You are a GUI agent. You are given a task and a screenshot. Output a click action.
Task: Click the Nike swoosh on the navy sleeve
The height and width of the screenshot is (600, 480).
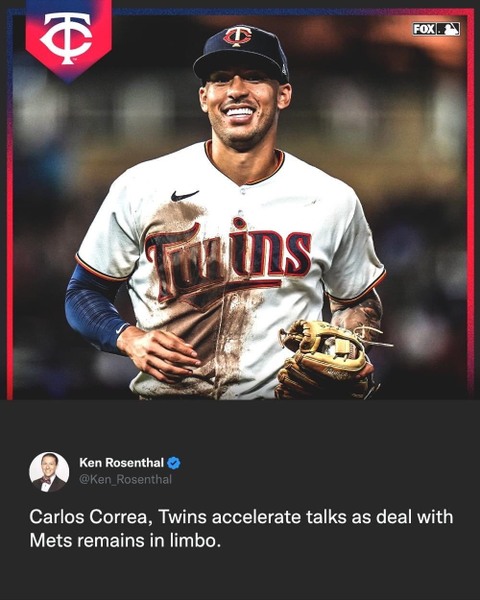pos(122,329)
